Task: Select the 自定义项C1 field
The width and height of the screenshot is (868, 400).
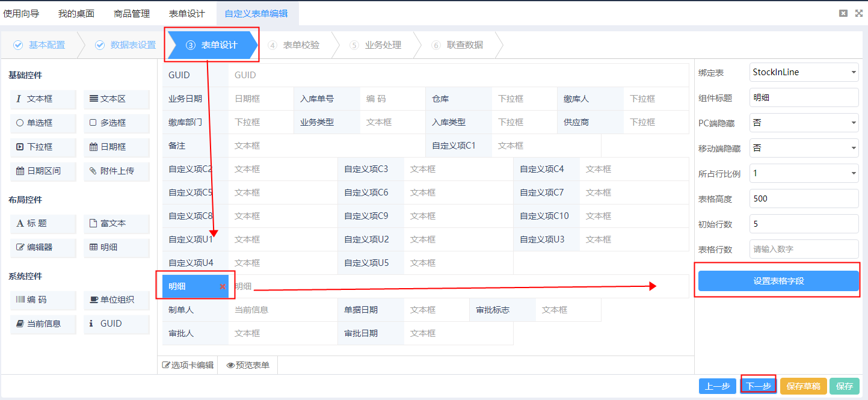Action: 514,146
